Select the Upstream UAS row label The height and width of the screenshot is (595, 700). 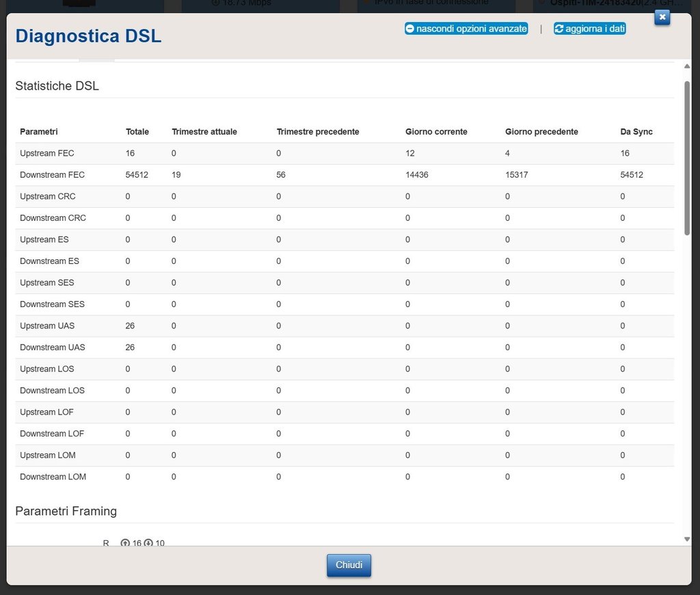47,326
